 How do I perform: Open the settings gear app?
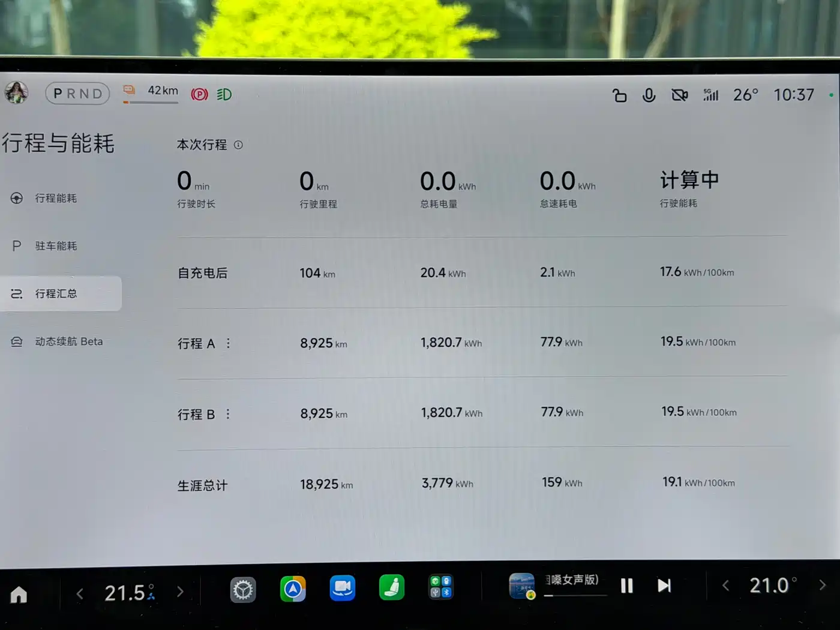point(243,590)
